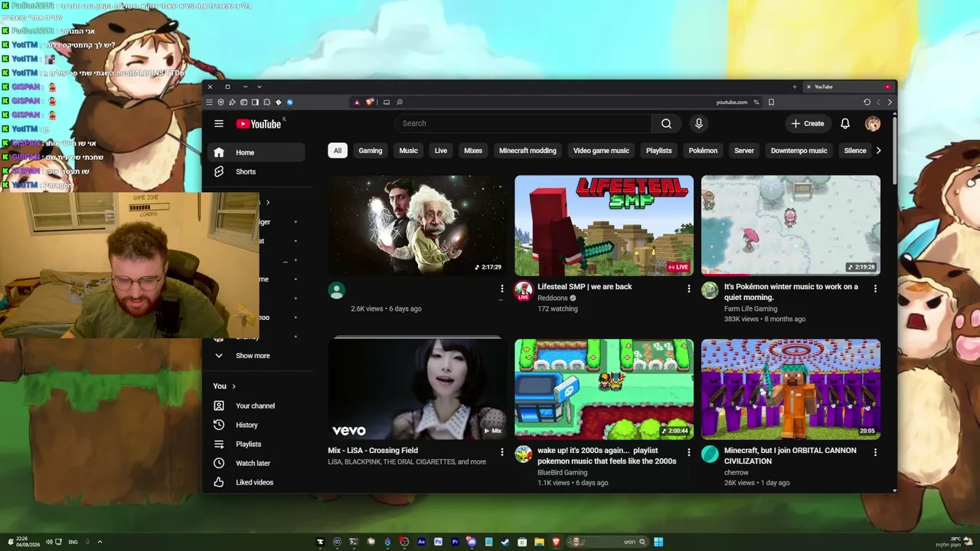Open the Einstein video thumbnail
980x551 pixels.
click(x=417, y=226)
